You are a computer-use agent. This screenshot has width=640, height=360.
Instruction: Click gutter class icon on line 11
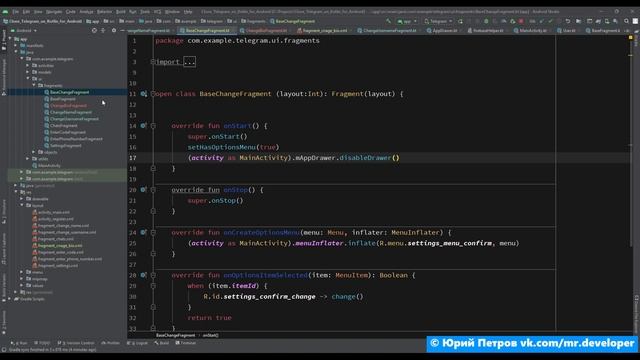[x=144, y=94]
